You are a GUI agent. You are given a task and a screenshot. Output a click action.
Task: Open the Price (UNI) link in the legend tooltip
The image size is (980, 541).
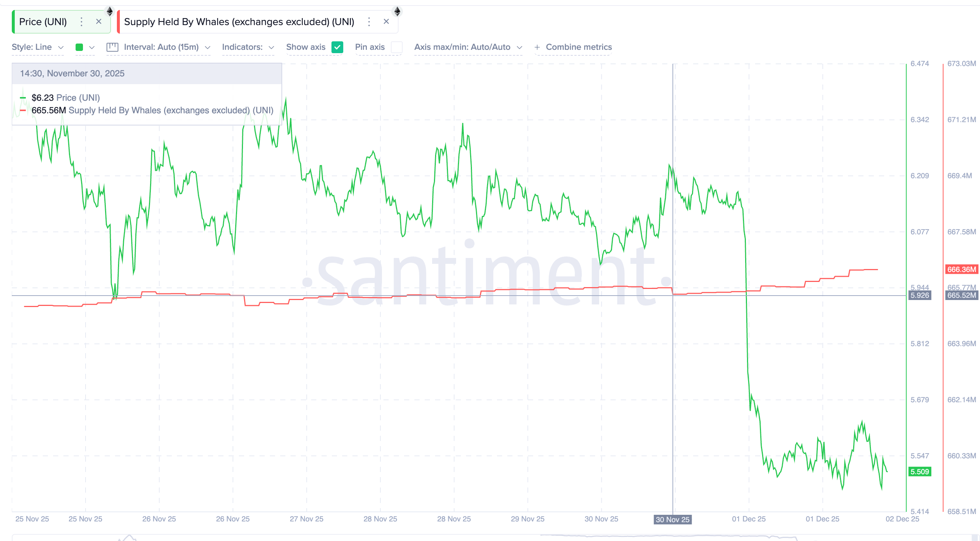[78, 97]
